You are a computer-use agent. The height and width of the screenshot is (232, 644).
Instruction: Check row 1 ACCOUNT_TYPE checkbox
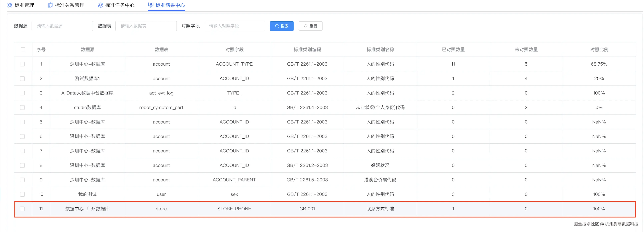point(23,64)
